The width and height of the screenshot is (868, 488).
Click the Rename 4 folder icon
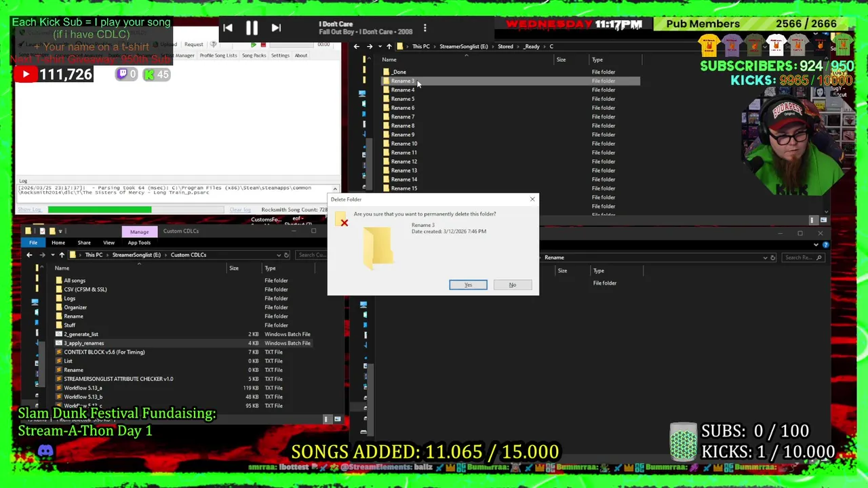tap(386, 89)
